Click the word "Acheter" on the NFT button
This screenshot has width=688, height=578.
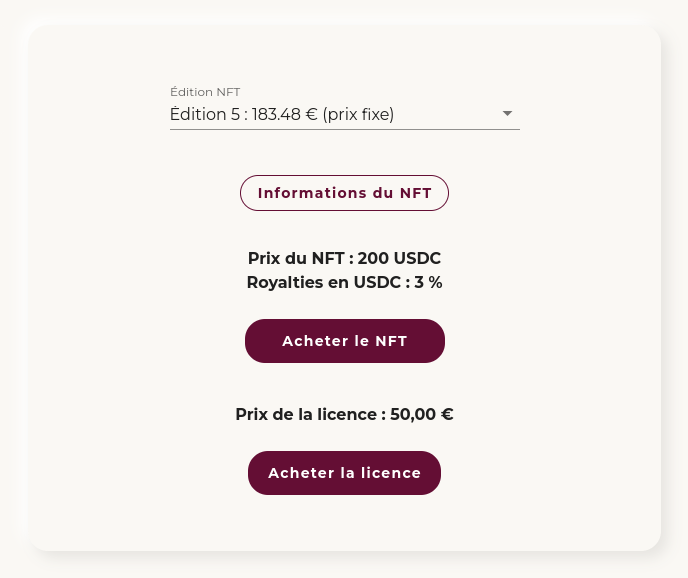(x=313, y=341)
